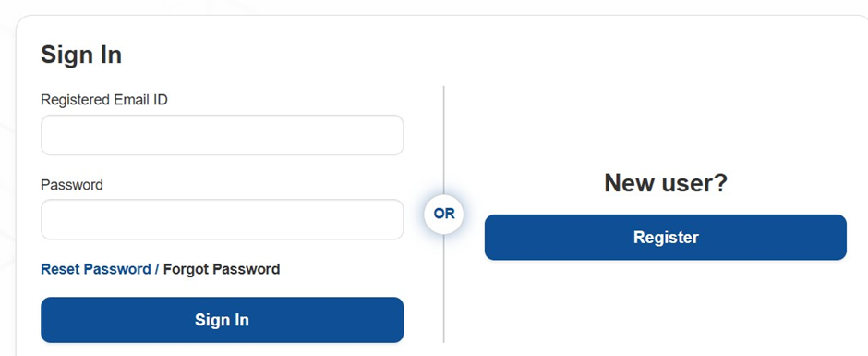Sign in using the wide button below the links
868x356 pixels.
222,320
